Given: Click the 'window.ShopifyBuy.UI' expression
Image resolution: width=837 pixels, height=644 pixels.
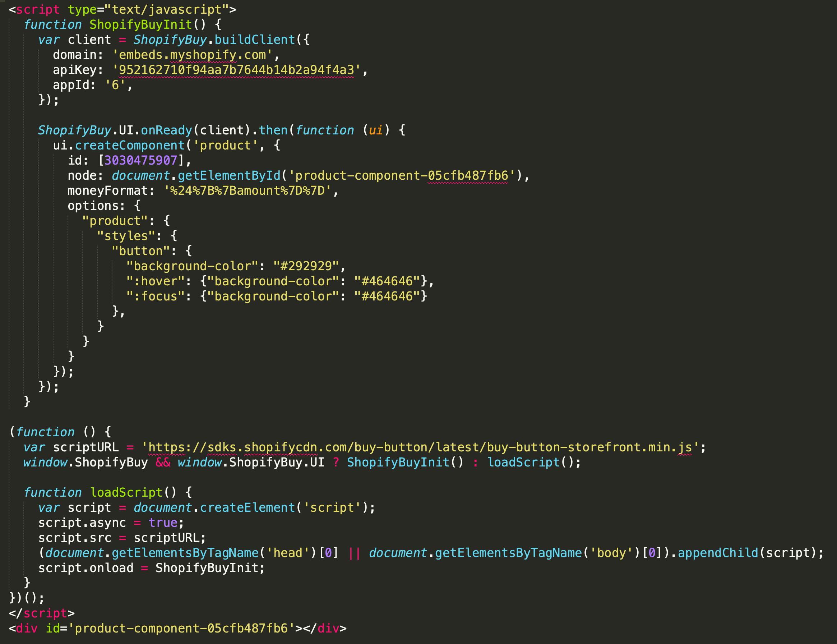Looking at the screenshot, I should click(251, 462).
